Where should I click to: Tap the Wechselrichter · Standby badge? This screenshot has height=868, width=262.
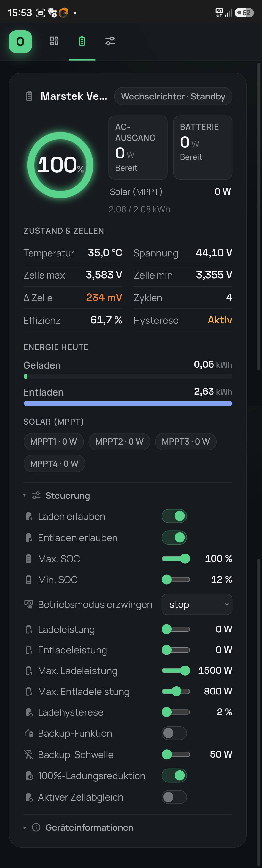[x=173, y=96]
